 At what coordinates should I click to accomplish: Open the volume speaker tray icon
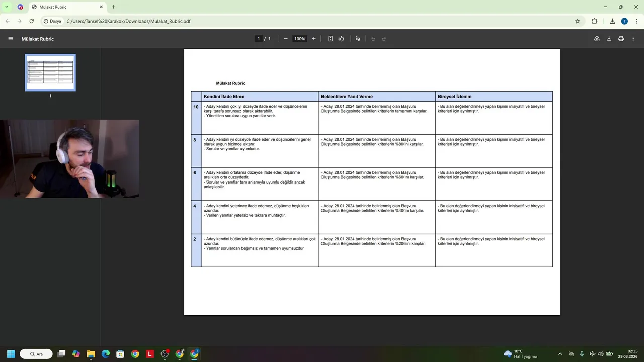601,354
